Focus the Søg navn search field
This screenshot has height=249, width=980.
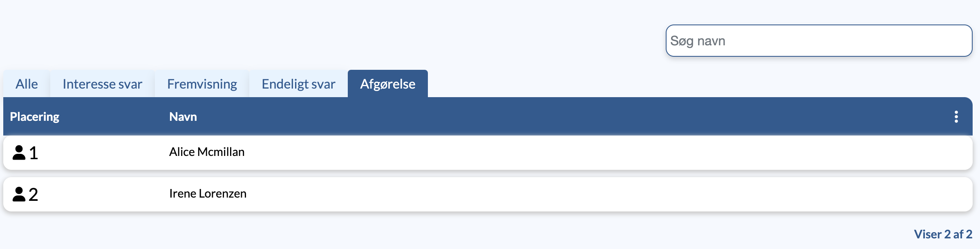[819, 41]
